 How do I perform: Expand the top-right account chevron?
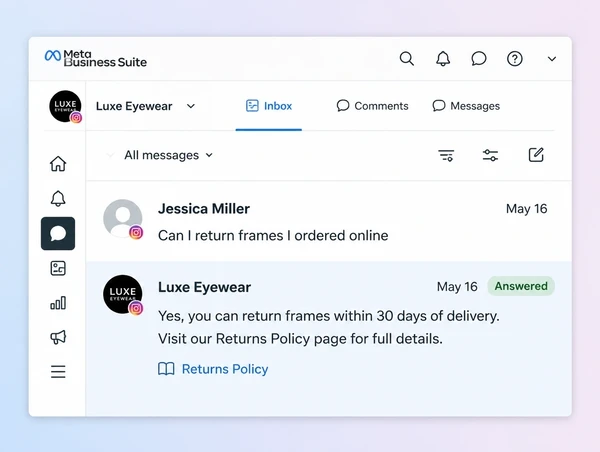click(552, 59)
